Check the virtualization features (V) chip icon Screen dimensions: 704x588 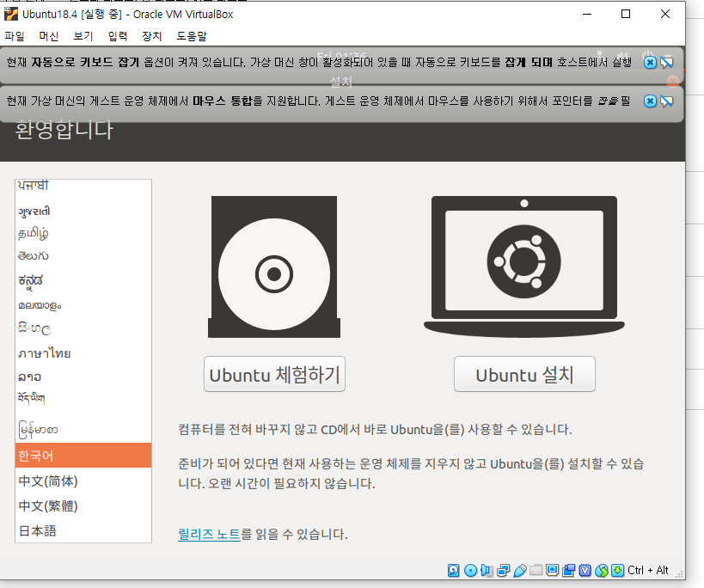(x=585, y=571)
